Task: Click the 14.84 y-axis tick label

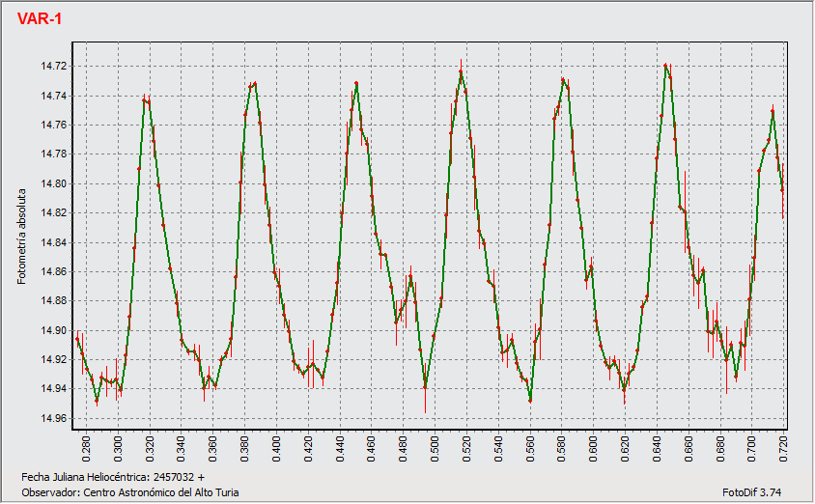Action: pos(52,242)
